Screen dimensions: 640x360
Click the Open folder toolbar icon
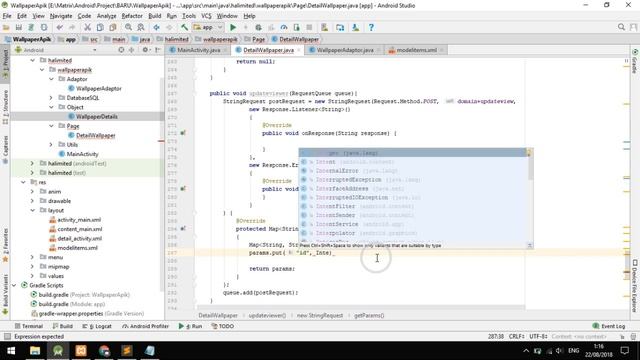click(6, 27)
